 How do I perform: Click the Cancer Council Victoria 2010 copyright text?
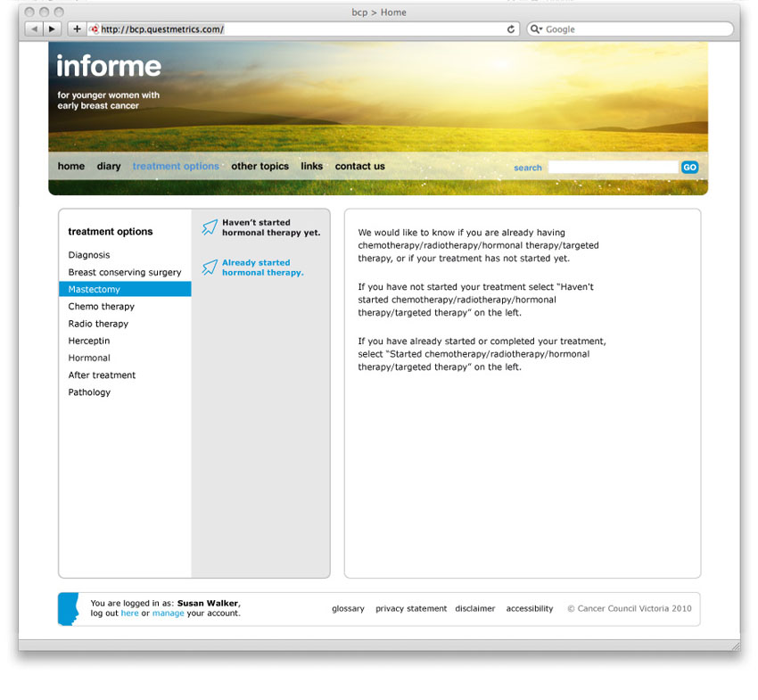(630, 609)
